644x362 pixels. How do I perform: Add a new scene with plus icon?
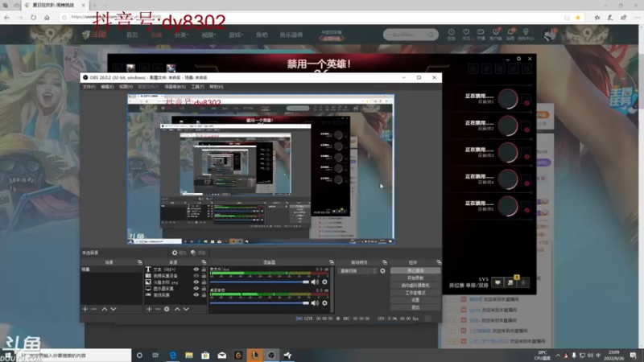(85, 309)
